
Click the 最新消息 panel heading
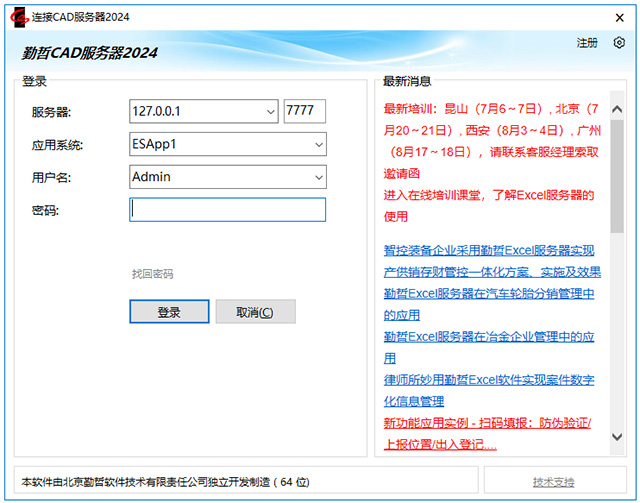(407, 81)
